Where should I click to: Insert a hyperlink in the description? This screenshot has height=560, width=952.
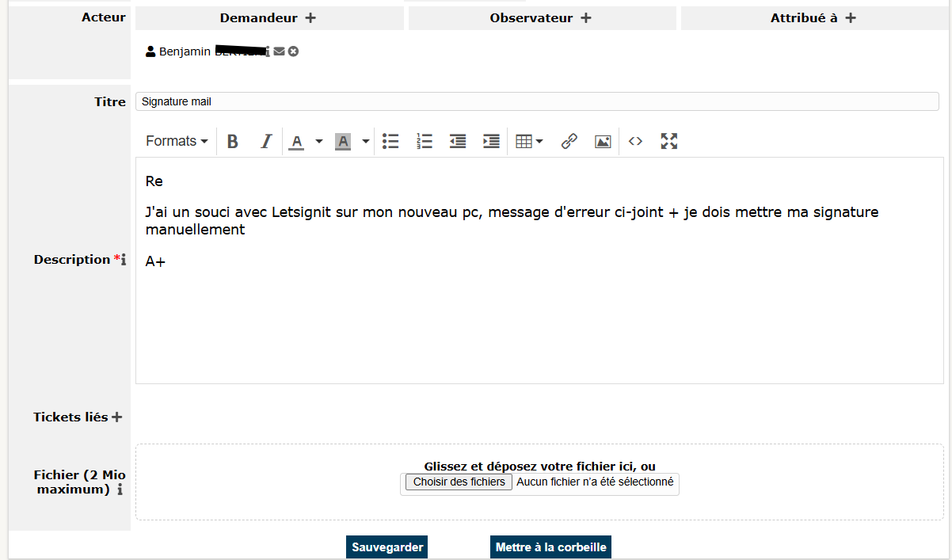(x=569, y=142)
